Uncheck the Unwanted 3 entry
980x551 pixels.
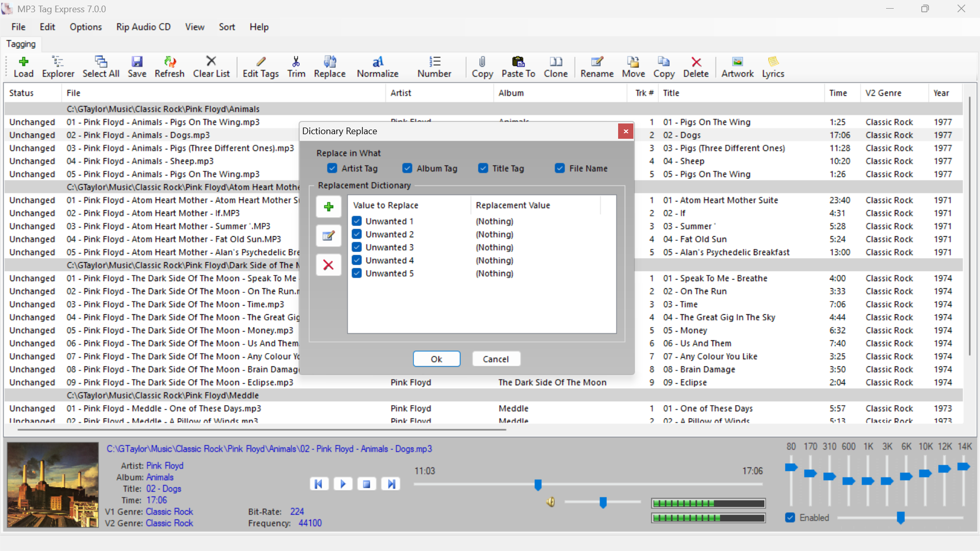(357, 247)
